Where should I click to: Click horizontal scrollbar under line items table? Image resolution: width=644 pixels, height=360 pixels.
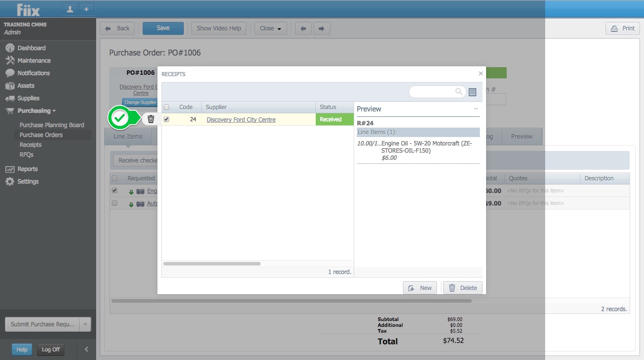292,301
